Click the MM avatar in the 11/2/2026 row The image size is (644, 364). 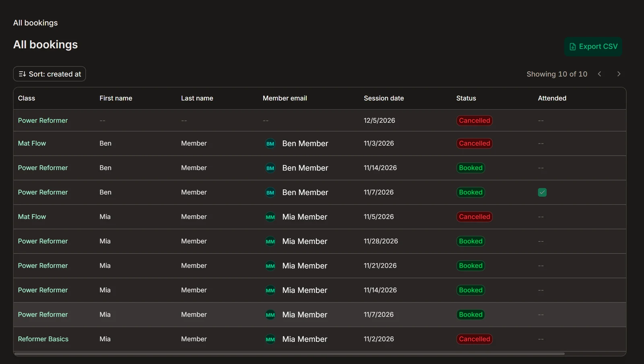point(270,339)
